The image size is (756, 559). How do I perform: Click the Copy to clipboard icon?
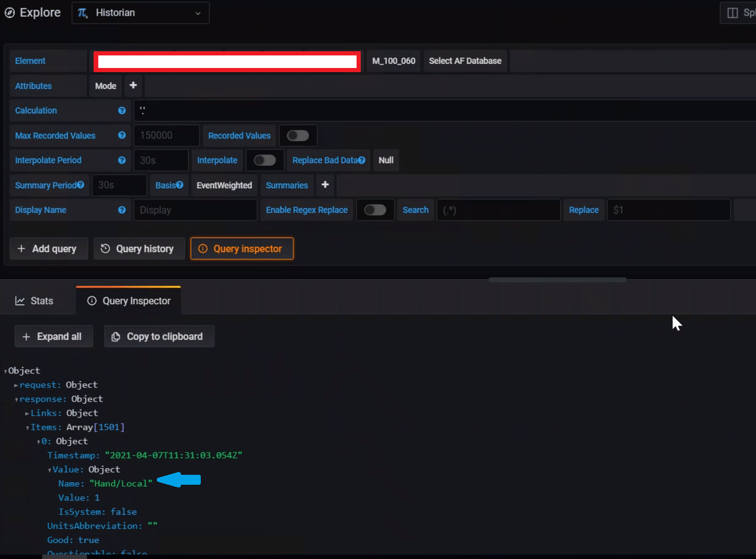coord(116,336)
